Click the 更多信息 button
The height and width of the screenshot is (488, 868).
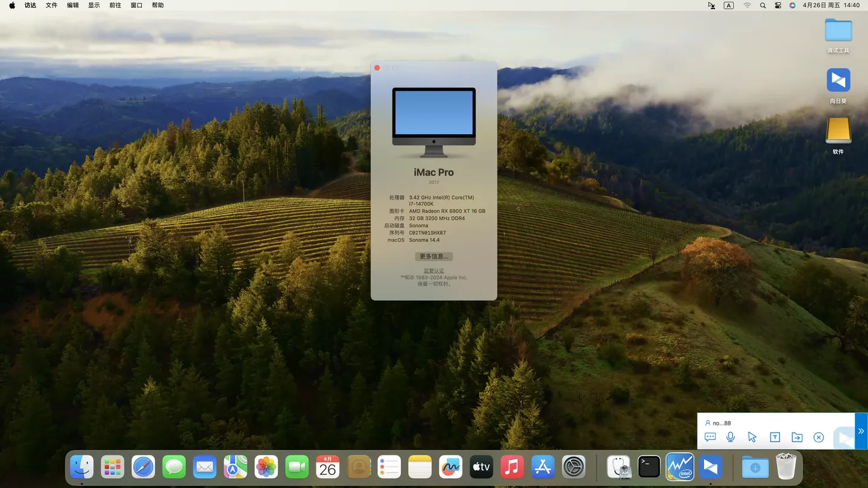(x=433, y=257)
